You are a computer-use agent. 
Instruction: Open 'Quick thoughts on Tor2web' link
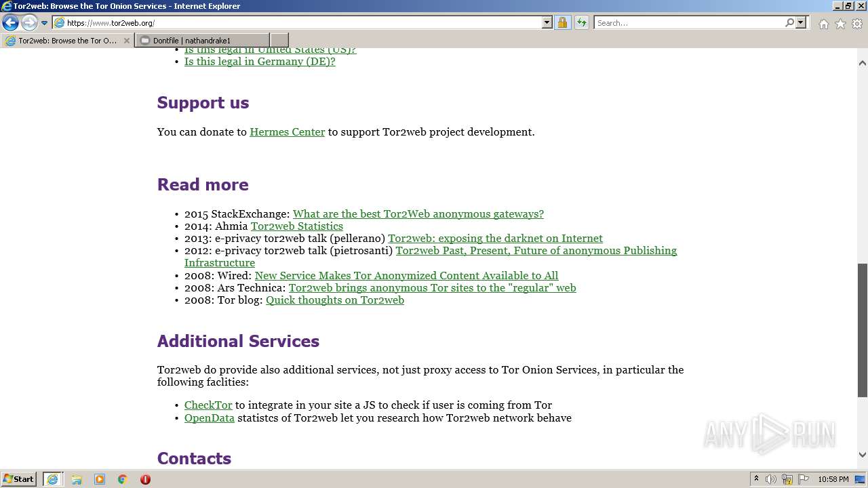click(335, 300)
